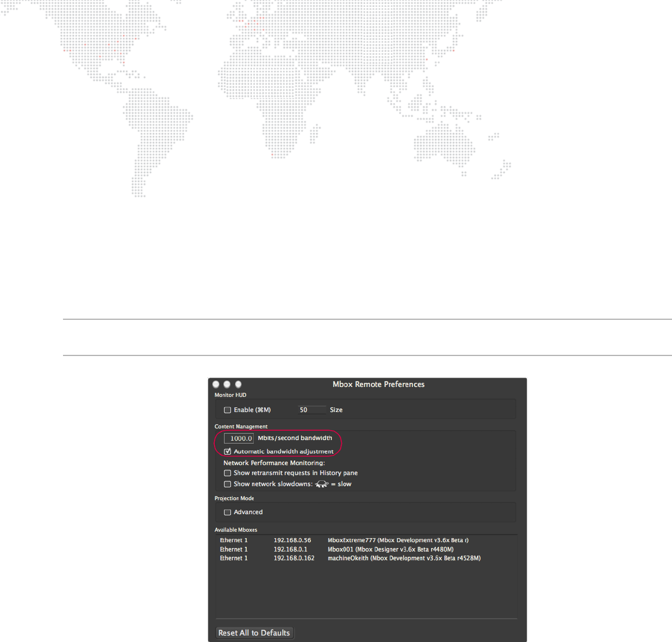Click the 1000.0 Mbits/second bandwidth field
The image size is (672, 642).
(239, 438)
